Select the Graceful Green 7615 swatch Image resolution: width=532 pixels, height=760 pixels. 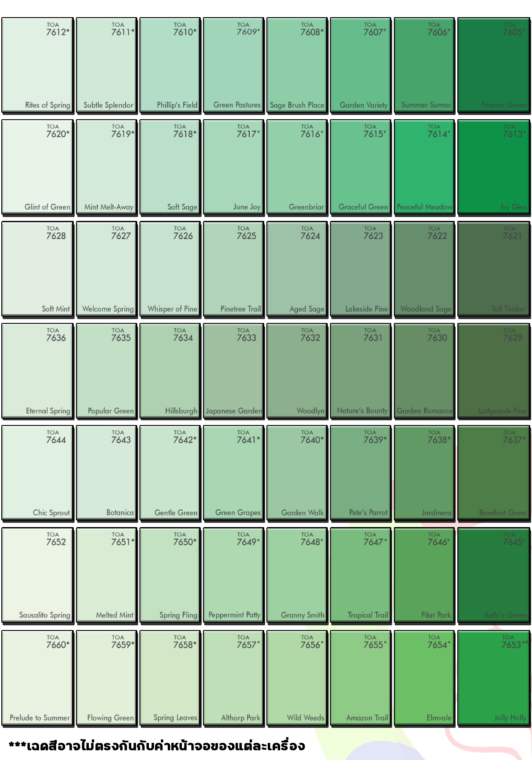(x=360, y=167)
